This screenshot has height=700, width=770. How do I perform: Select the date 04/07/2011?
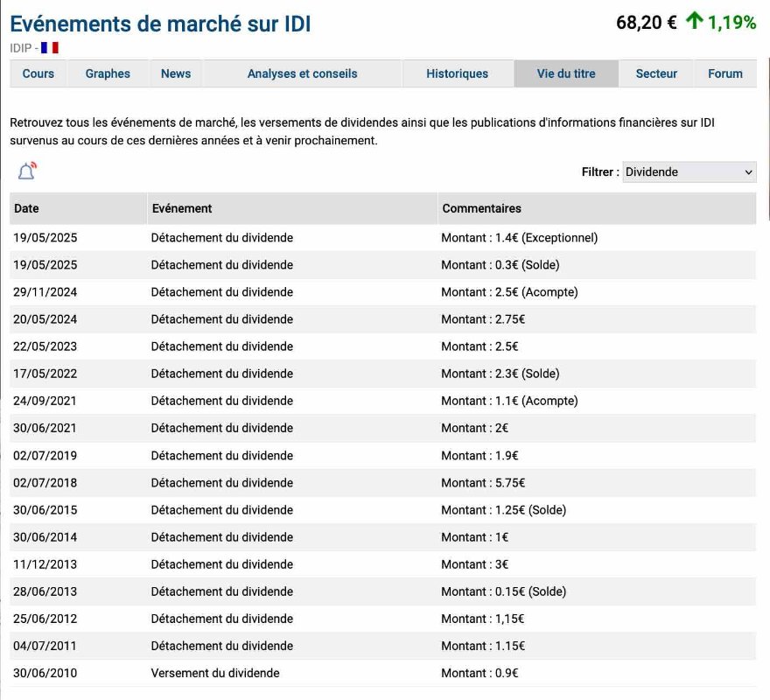(x=45, y=646)
